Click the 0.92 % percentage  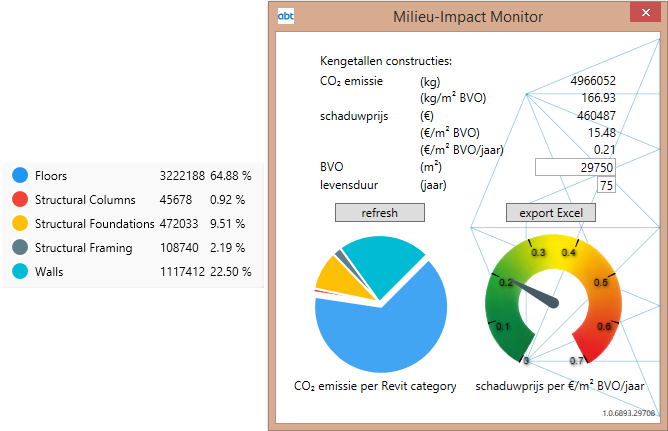[x=227, y=200]
